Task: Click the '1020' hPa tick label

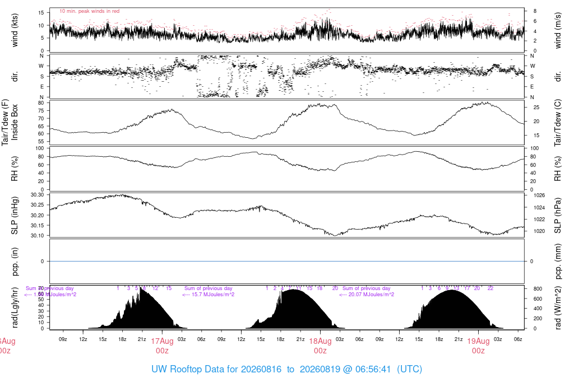Action: tap(539, 231)
